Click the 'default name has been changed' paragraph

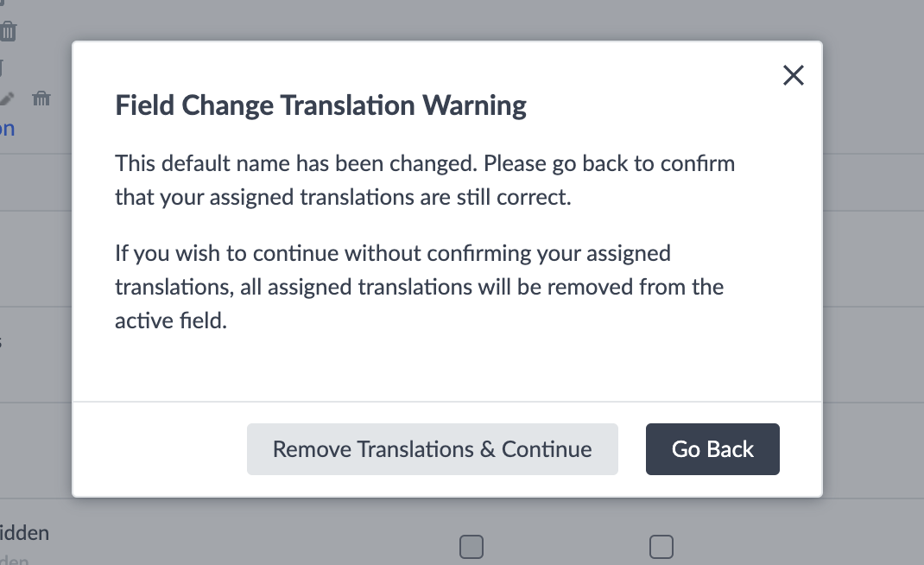pyautogui.click(x=425, y=180)
